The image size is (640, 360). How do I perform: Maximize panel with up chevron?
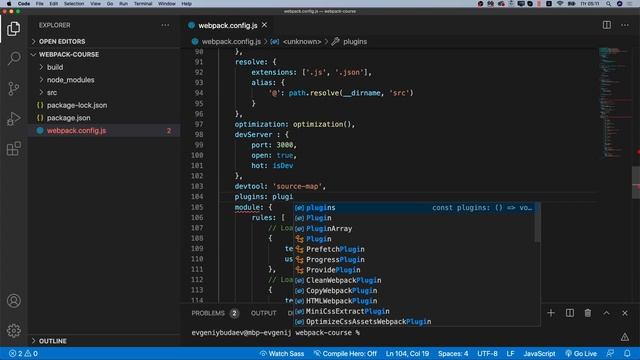coord(607,313)
